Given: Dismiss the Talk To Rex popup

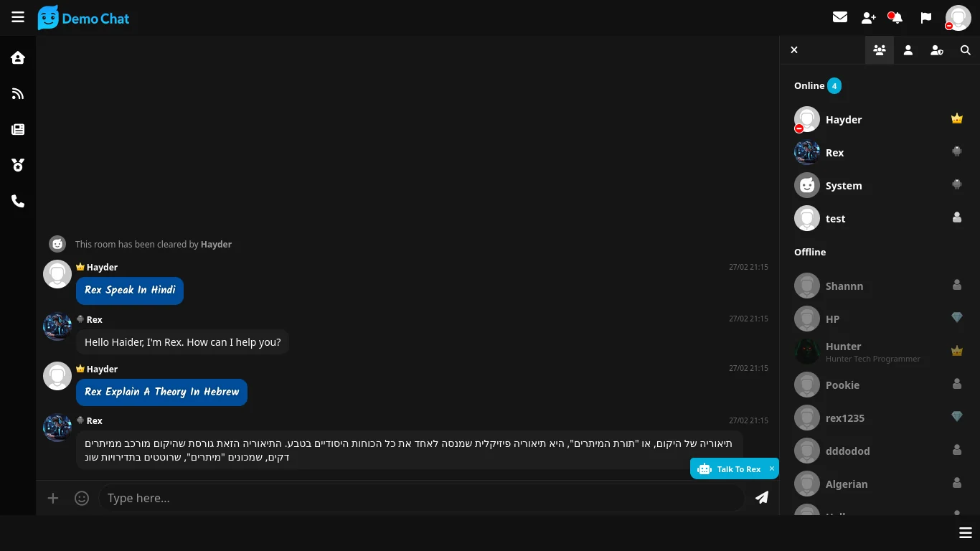Looking at the screenshot, I should [772, 468].
